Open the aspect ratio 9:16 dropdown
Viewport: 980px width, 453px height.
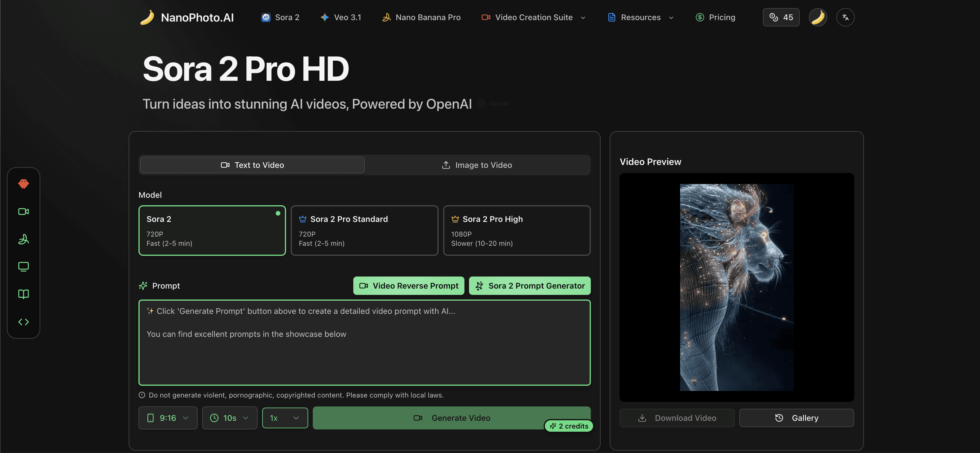pos(168,418)
